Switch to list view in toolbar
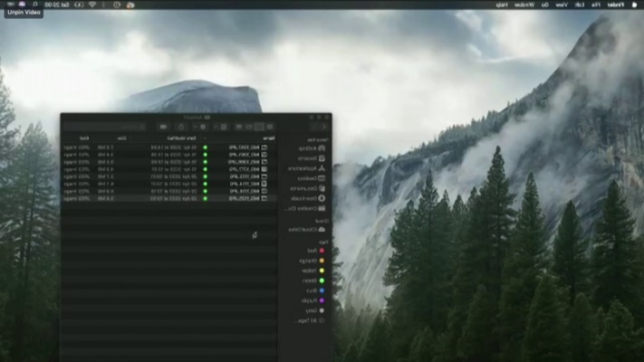The image size is (644, 362). (x=259, y=127)
